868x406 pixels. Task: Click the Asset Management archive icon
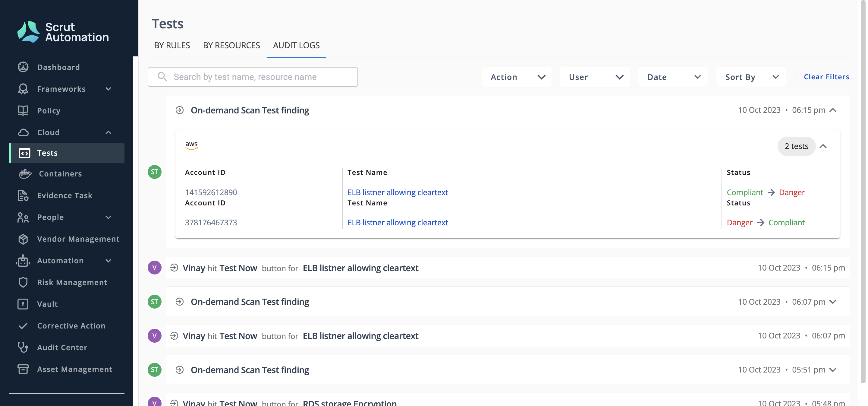click(x=23, y=369)
